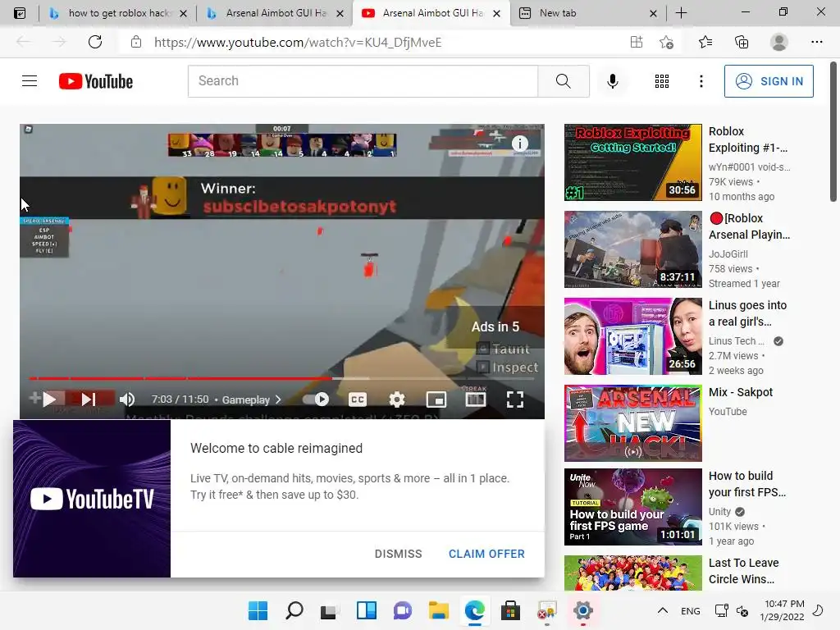840x630 pixels.
Task: Open Last To Leave Circle Wins video
Action: point(743,571)
